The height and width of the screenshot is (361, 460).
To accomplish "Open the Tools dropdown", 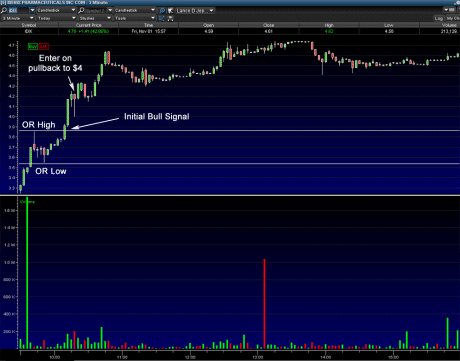I will 135,18.
